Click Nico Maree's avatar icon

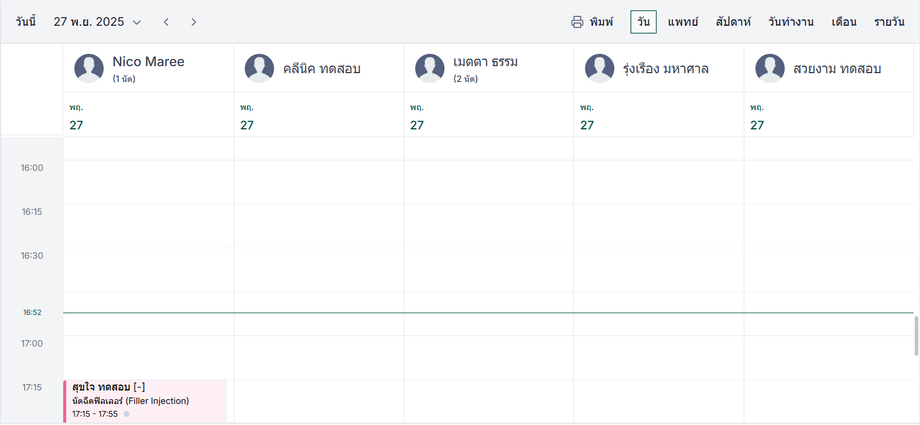89,68
